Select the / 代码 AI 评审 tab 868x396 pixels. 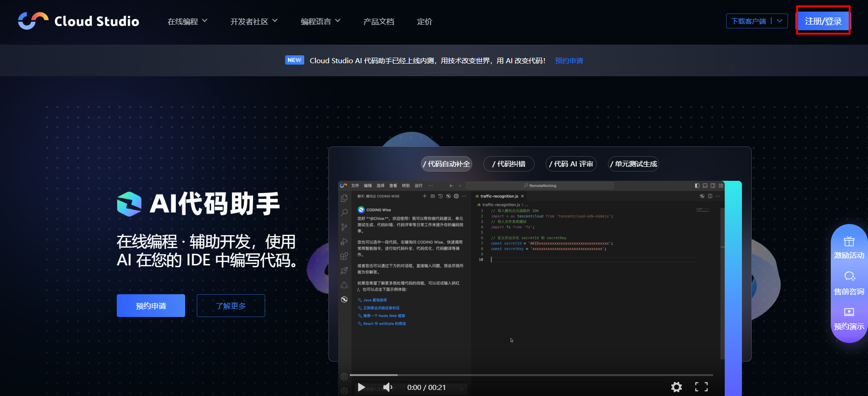click(571, 164)
